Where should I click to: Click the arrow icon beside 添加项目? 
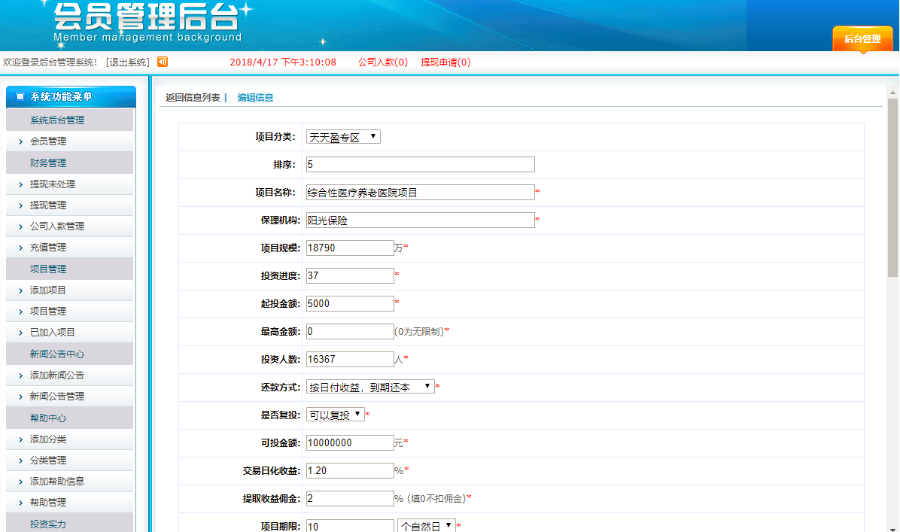coord(21,291)
